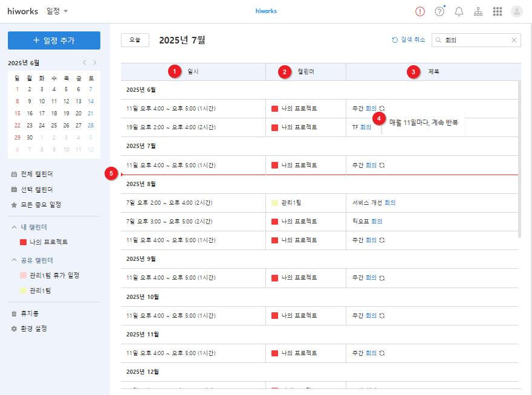
Task: Click the 2025년 6월 mini calendar title
Action: pyautogui.click(x=24, y=63)
